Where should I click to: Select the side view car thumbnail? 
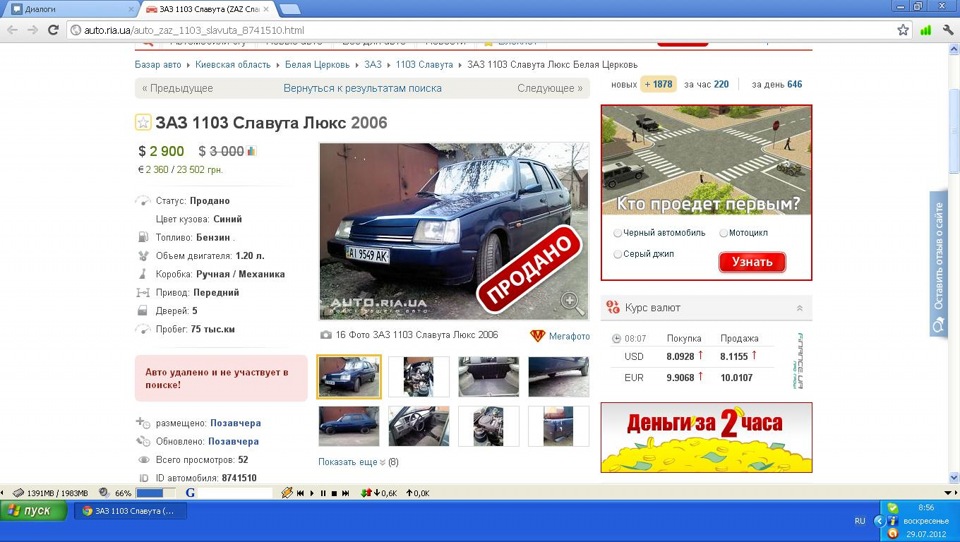(349, 426)
